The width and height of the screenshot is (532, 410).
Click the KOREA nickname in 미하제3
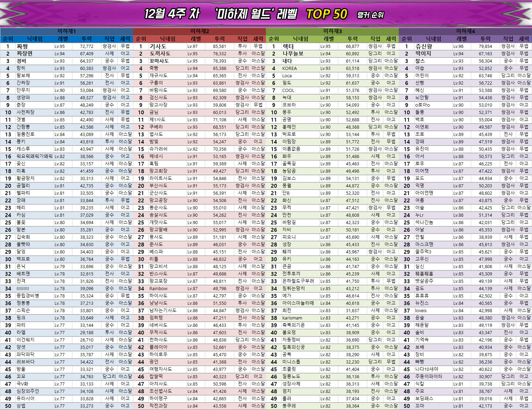coord(290,69)
